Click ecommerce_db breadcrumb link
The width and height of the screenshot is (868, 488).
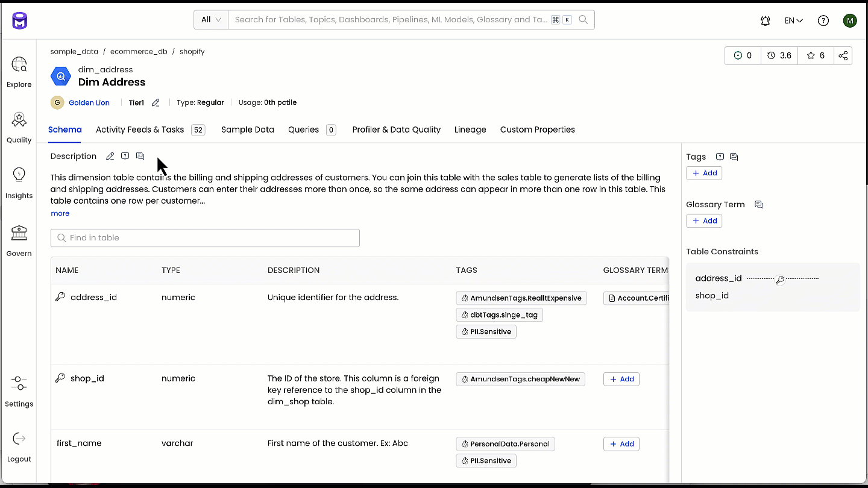[139, 52]
